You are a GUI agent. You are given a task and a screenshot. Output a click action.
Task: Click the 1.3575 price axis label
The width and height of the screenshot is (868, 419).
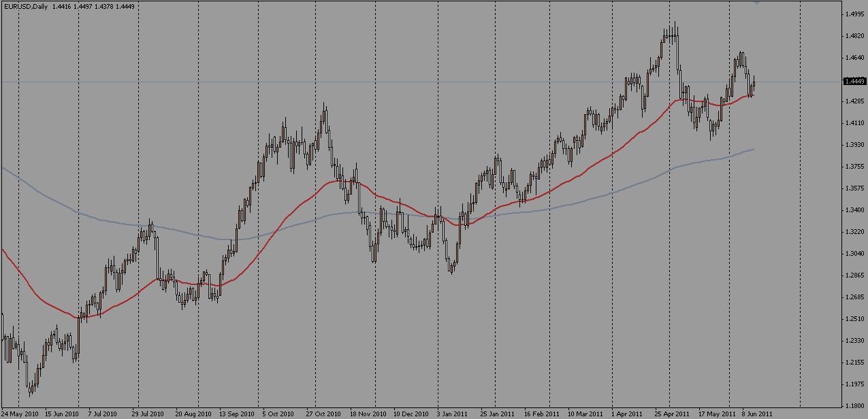tap(855, 188)
